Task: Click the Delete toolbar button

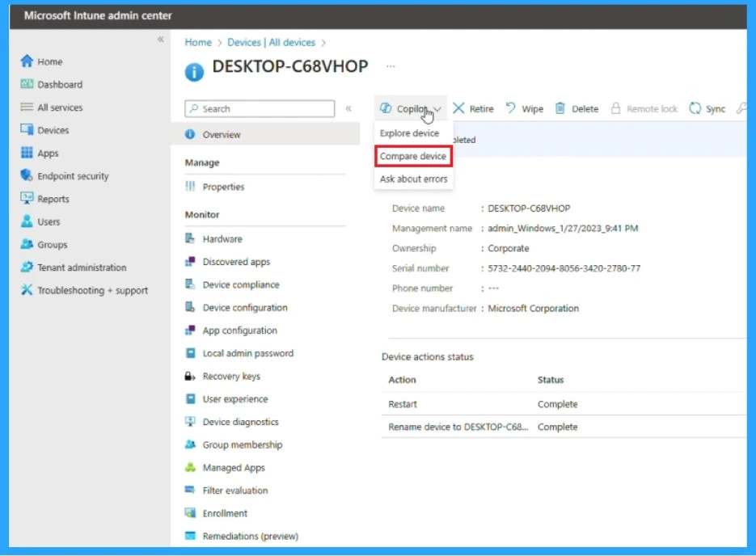Action: click(577, 108)
